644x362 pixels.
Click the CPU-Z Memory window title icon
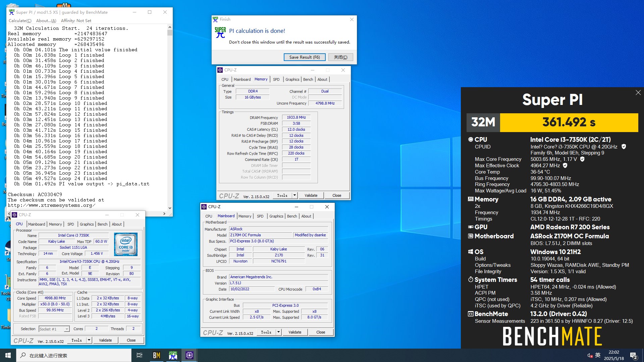tap(220, 70)
